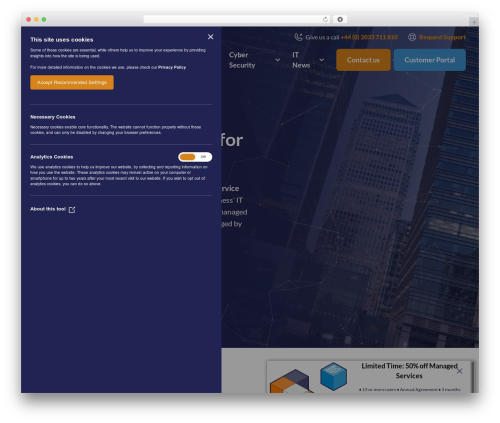Image resolution: width=500 pixels, height=423 pixels.
Task: Click the This site uses cookies title
Action: [62, 40]
